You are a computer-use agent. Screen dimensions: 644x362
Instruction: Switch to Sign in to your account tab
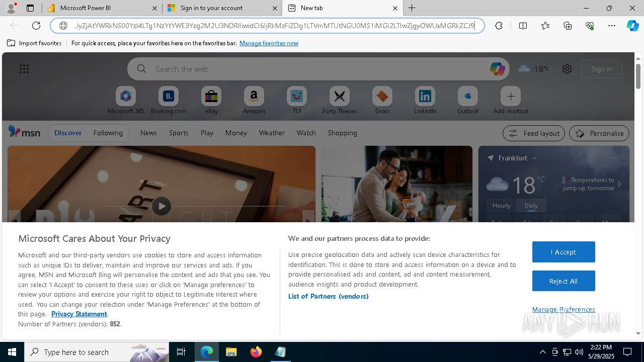(222, 8)
